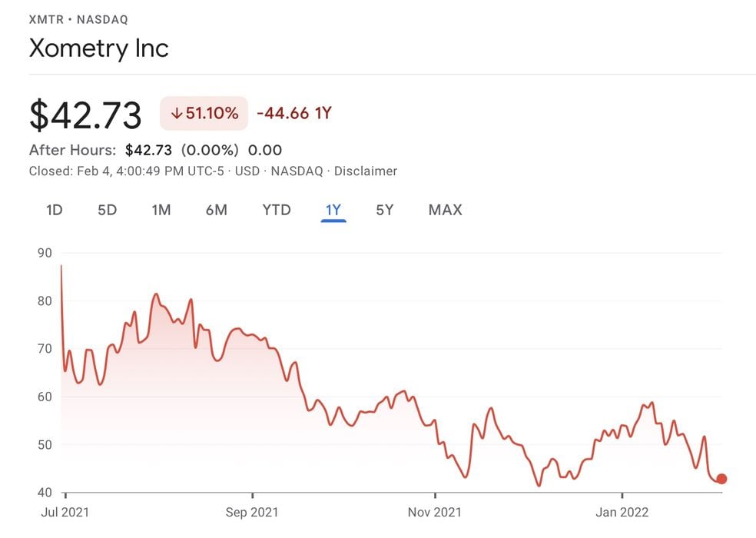Click the red endpoint dot on the chart
The image size is (756, 538).
[x=721, y=479]
